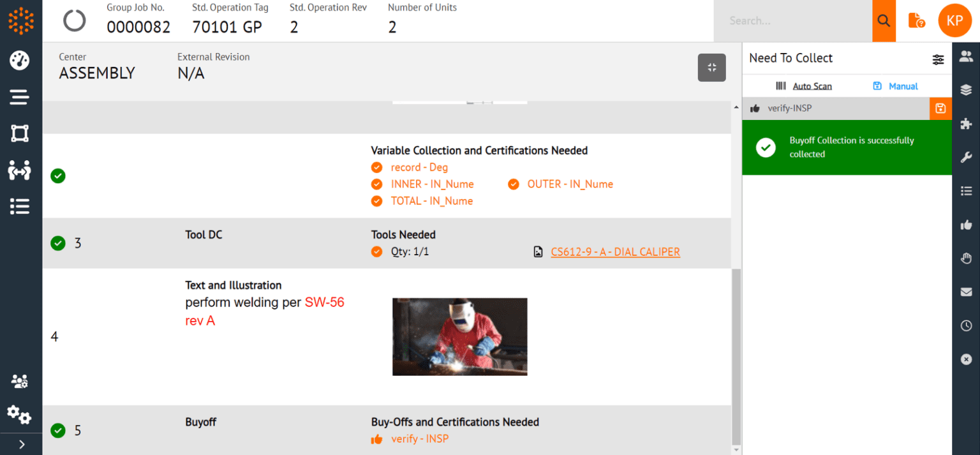The image size is (980, 455).
Task: Save the verify-INSP collection with the floppy icon
Action: [940, 108]
